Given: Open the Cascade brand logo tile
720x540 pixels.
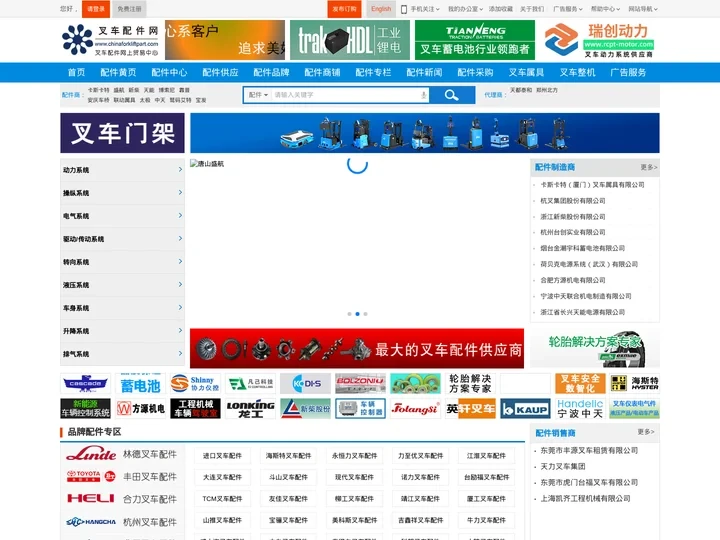Looking at the screenshot, I should click(85, 383).
